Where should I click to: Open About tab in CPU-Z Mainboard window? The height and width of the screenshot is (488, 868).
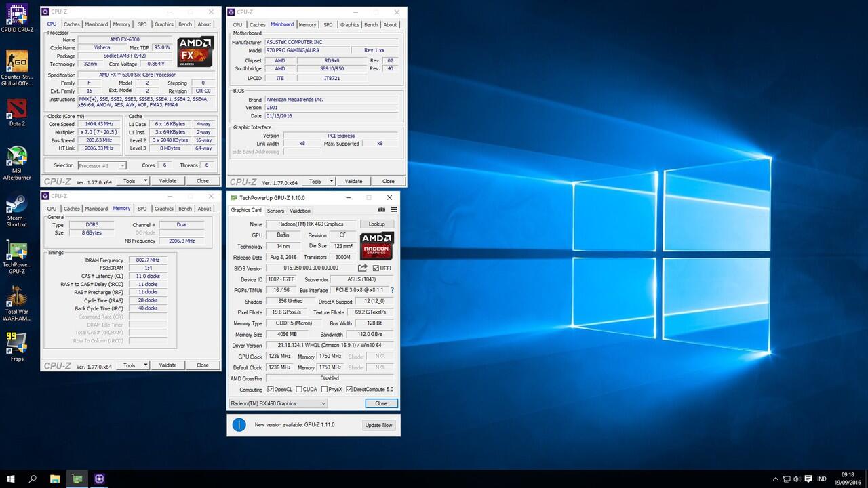click(391, 24)
